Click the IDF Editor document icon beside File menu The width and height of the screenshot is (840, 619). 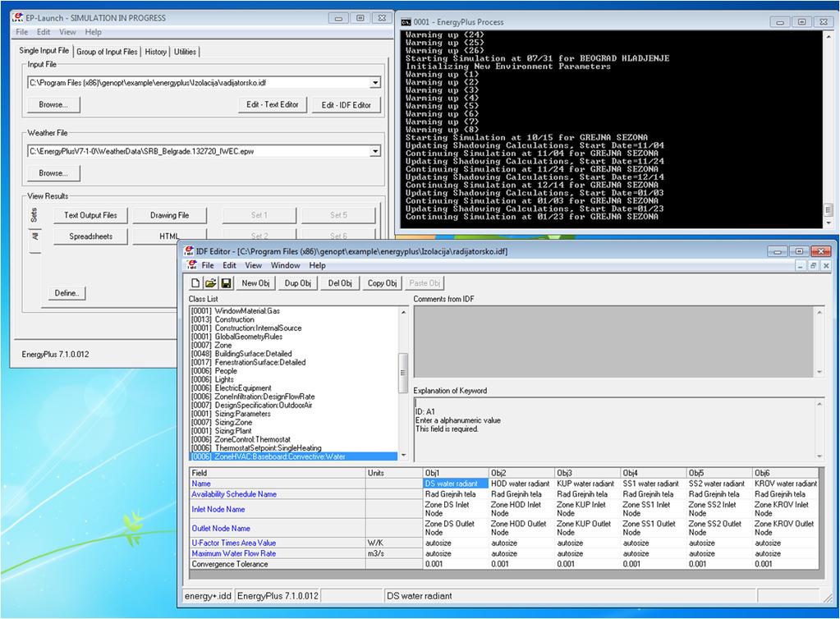coord(192,265)
